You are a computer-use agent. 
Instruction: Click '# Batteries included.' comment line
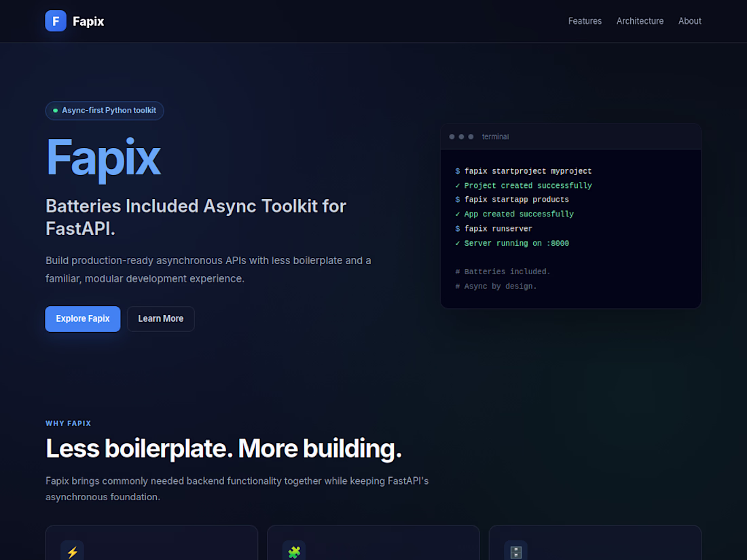503,272
